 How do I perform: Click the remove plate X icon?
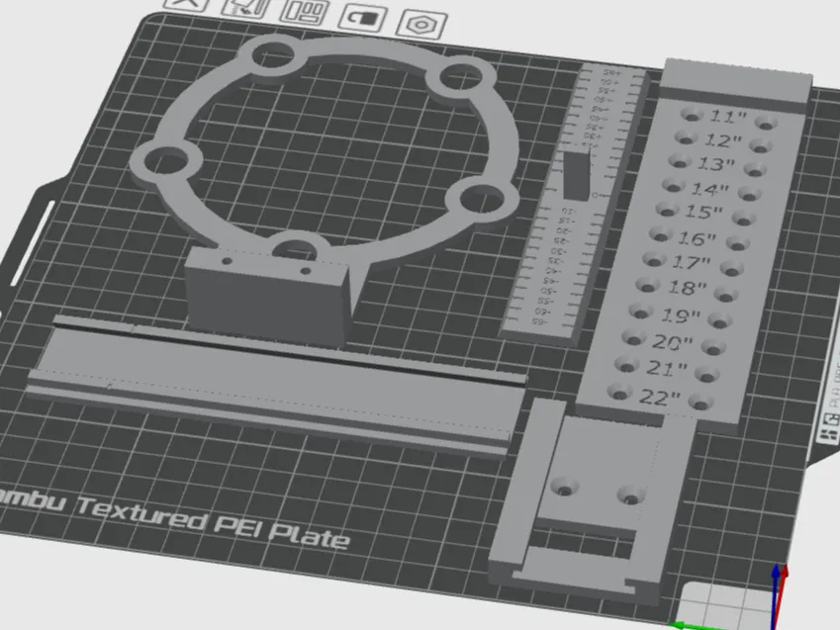point(186,4)
